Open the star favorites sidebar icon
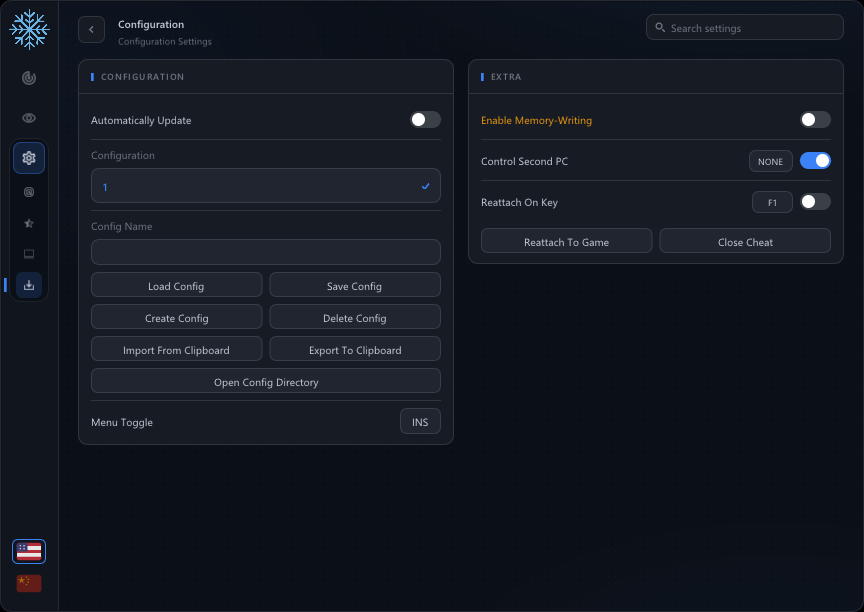Screen dimensions: 864x612 29,223
